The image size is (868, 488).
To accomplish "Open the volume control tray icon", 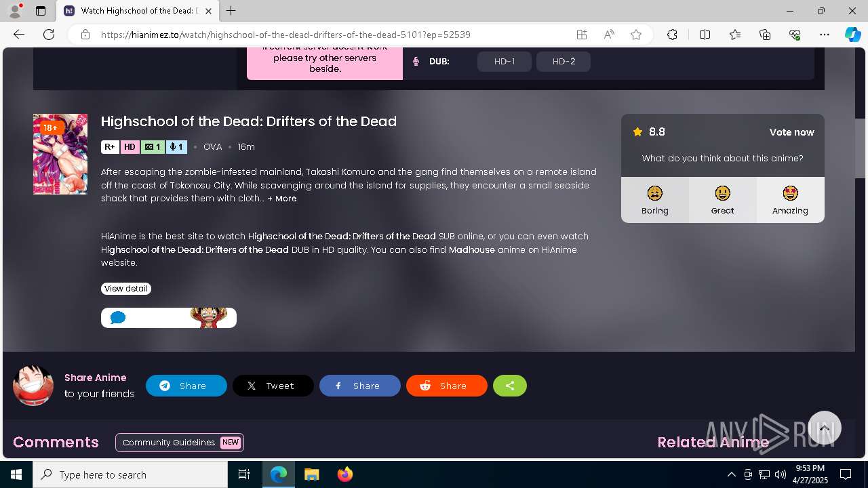I will 781,474.
